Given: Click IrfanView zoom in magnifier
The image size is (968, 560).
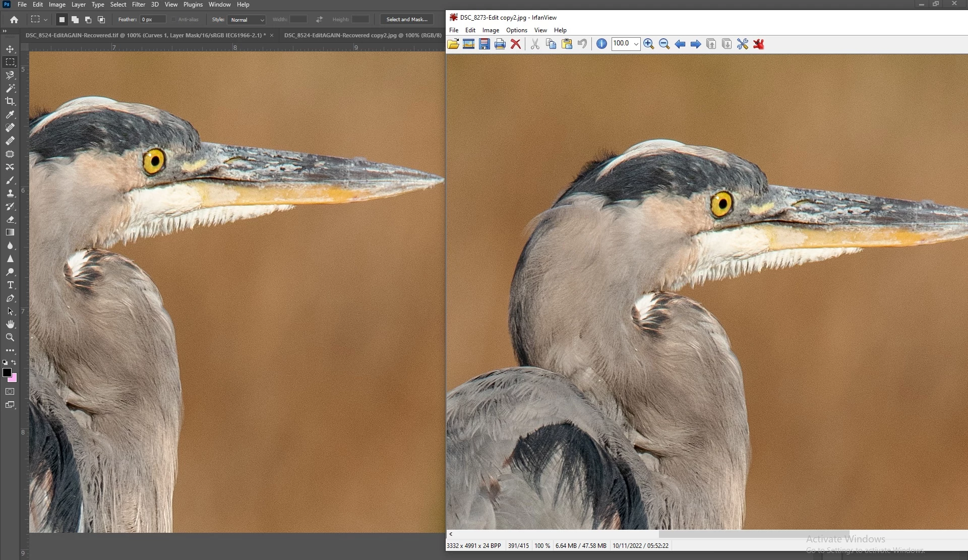Looking at the screenshot, I should [648, 44].
